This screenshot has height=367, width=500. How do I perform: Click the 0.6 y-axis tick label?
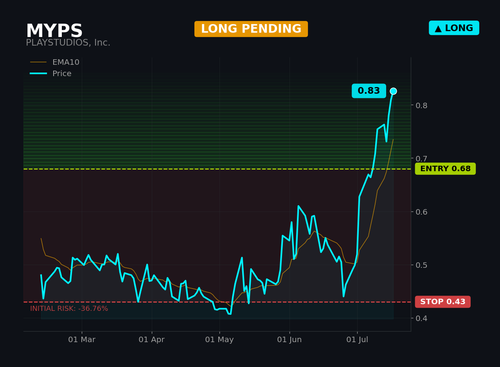pyautogui.click(x=422, y=212)
